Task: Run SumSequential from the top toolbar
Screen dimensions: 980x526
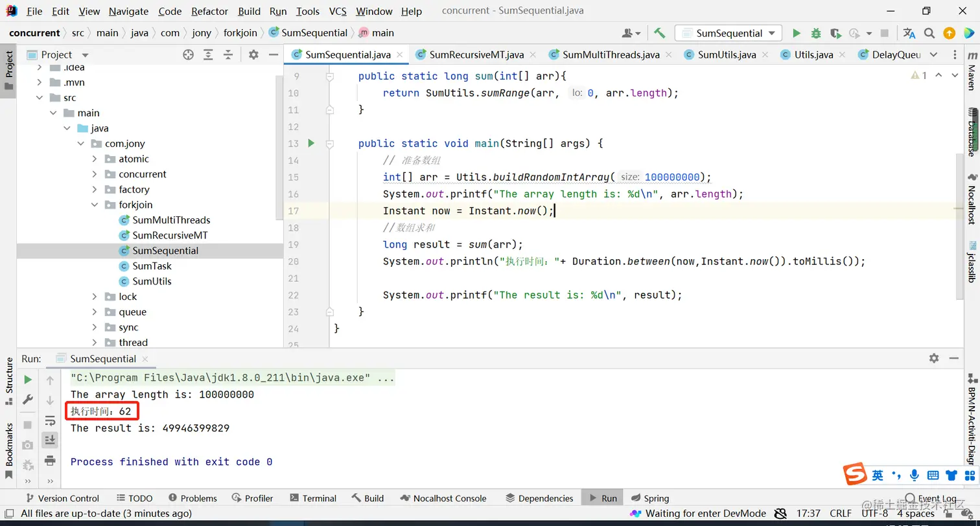Action: pyautogui.click(x=797, y=33)
